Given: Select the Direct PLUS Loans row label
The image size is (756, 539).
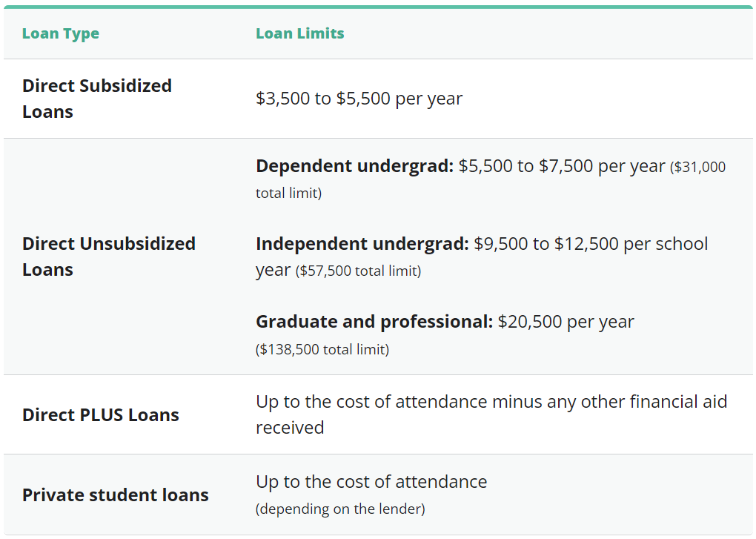Looking at the screenshot, I should (x=100, y=414).
